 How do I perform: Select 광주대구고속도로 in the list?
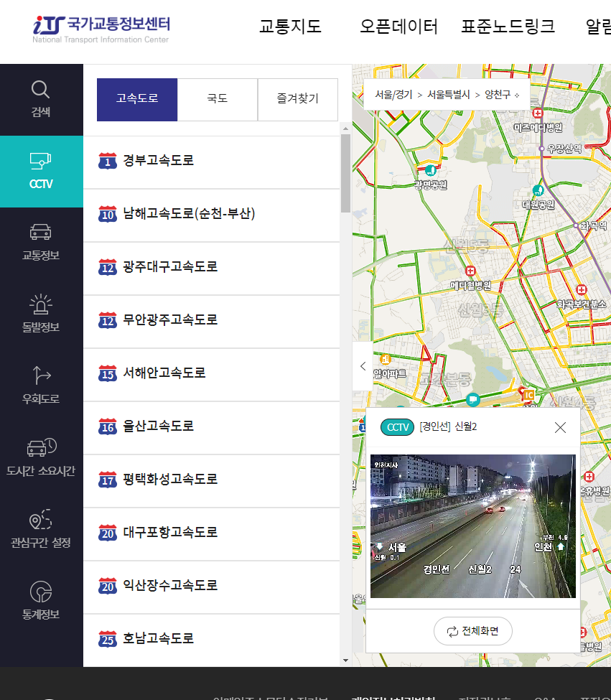[212, 267]
